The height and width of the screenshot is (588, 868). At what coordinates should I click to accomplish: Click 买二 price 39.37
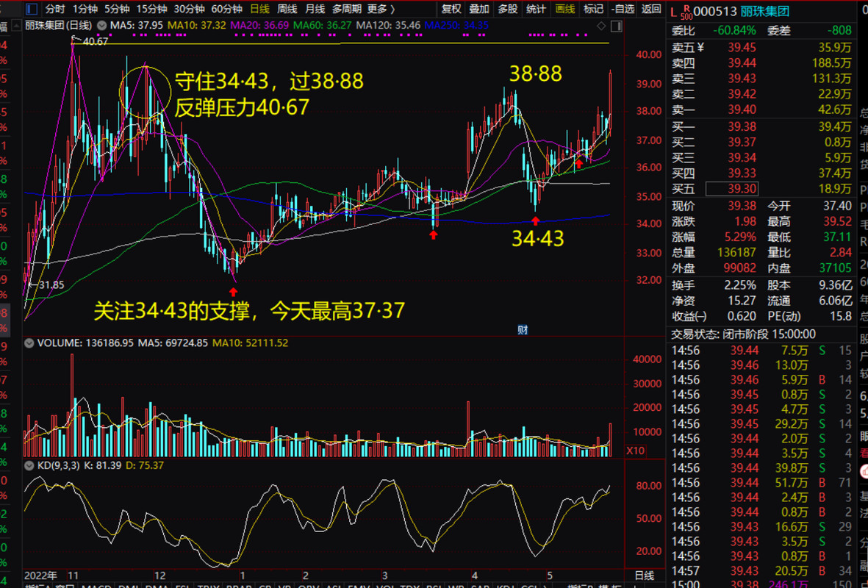click(x=742, y=143)
